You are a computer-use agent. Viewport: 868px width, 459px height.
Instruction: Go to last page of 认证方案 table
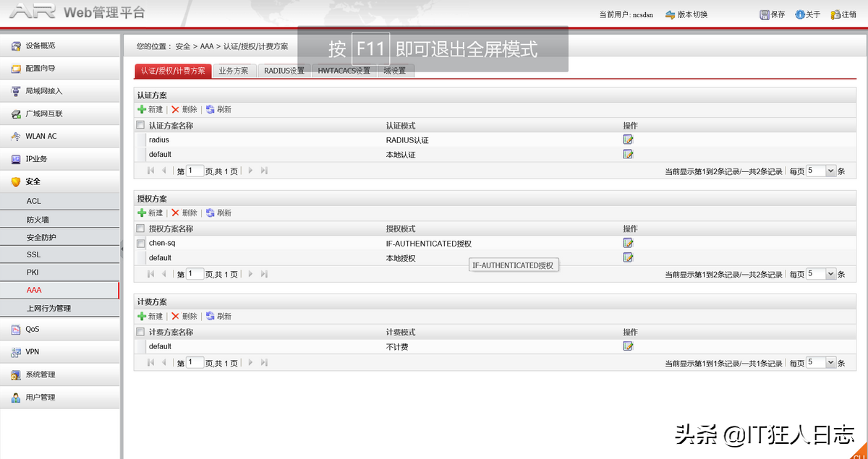click(264, 171)
